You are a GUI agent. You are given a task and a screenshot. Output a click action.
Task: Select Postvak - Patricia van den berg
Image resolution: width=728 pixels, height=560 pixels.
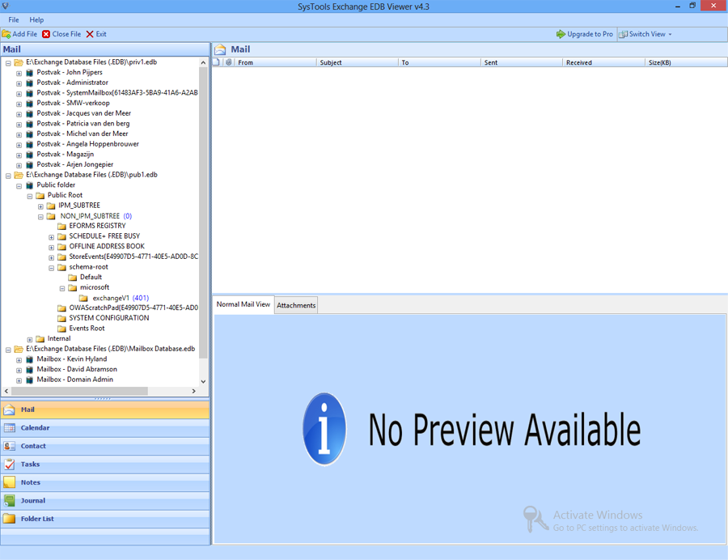(x=83, y=124)
